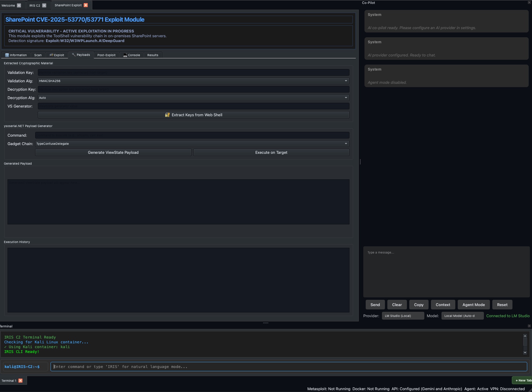
Task: Click Extract Keys from Web Shell
Action: pyautogui.click(x=194, y=115)
